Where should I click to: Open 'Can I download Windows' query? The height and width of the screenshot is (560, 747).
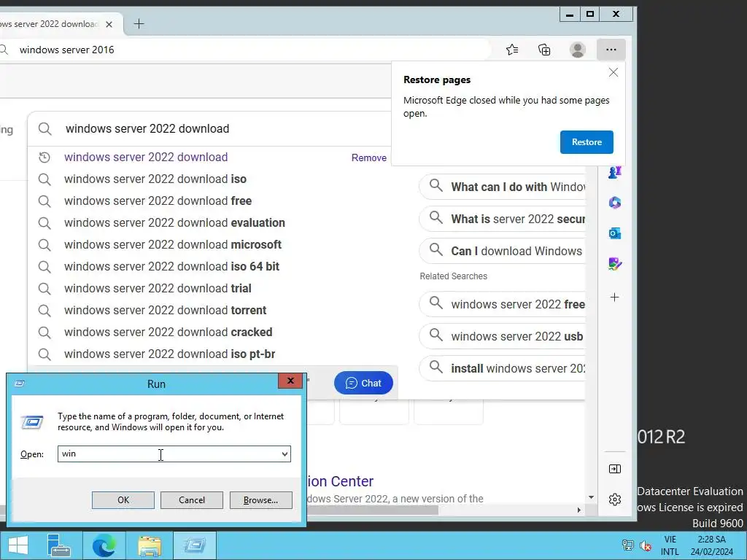[x=503, y=251]
